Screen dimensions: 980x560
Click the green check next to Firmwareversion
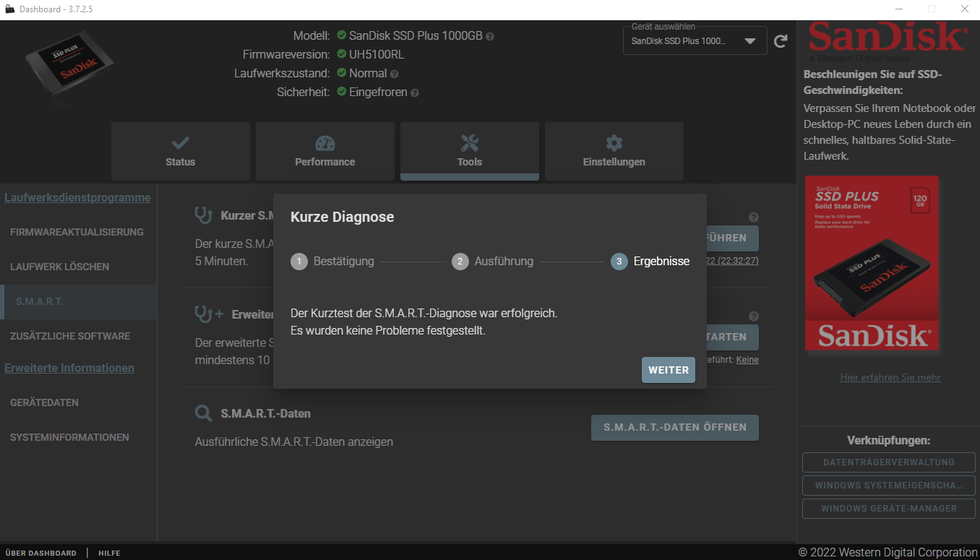(x=342, y=54)
